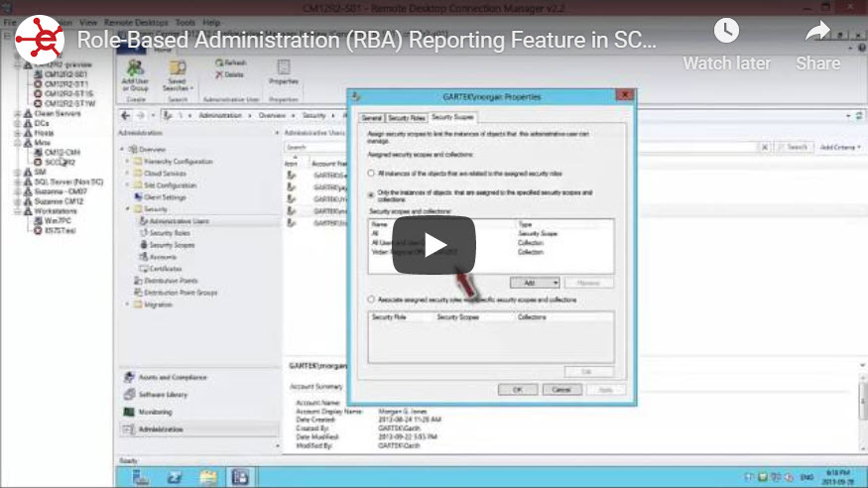Click the Delete ribbon button

coord(230,74)
